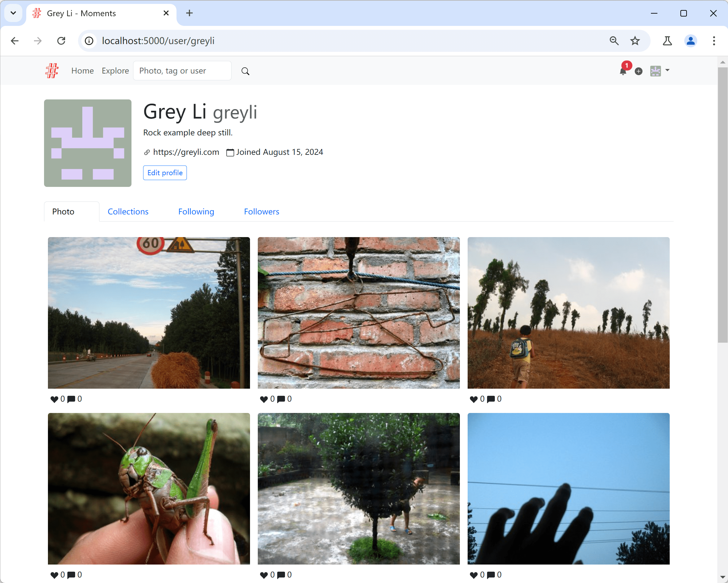This screenshot has height=583, width=728.
Task: Click the Joined August 15, 2024 text
Action: pos(279,152)
